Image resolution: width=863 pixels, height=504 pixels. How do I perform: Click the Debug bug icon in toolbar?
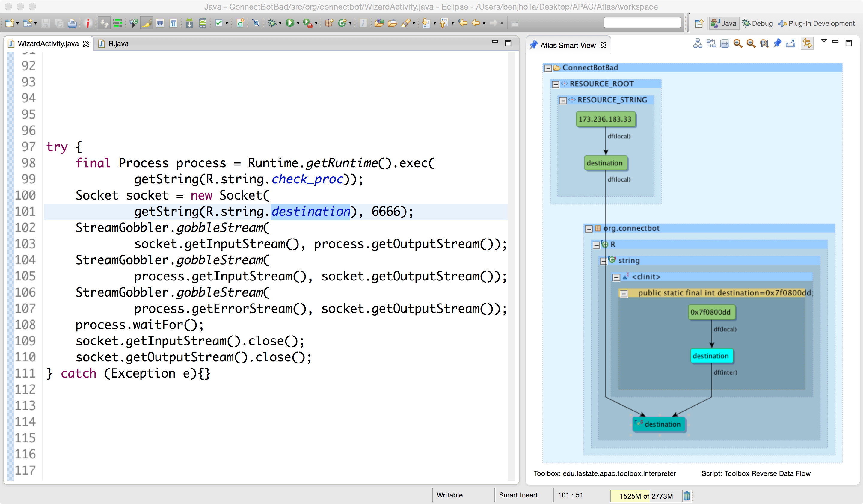coord(272,23)
